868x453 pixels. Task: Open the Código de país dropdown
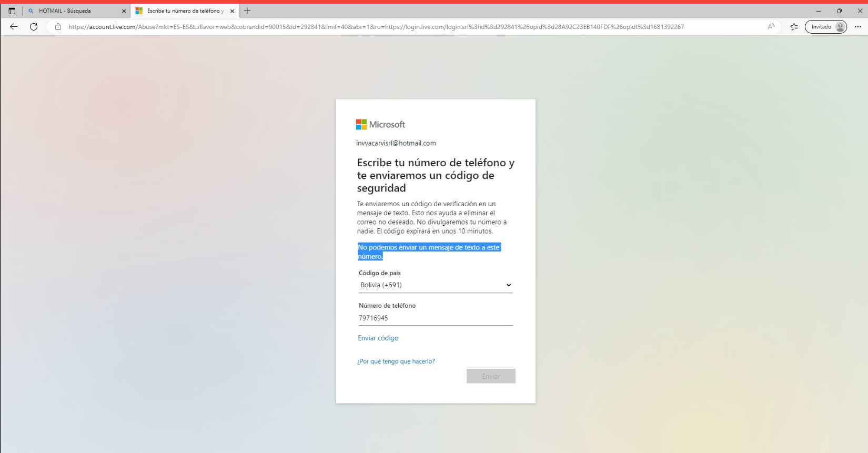(x=436, y=285)
